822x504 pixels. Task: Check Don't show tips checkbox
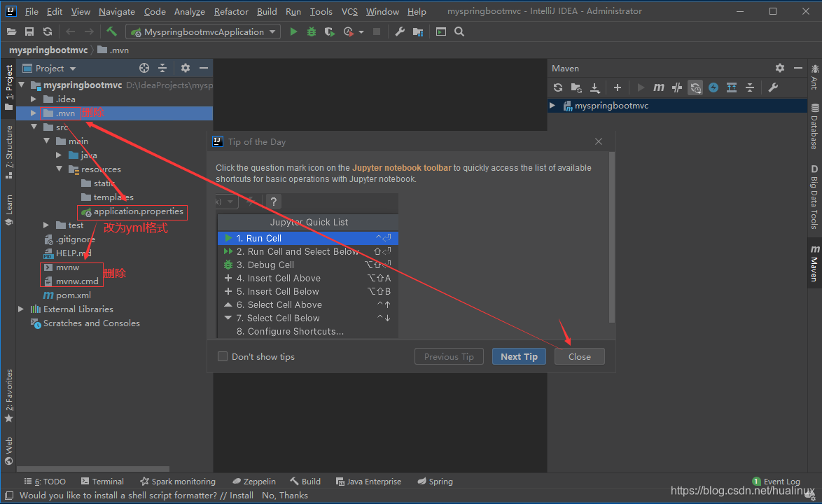(x=223, y=356)
